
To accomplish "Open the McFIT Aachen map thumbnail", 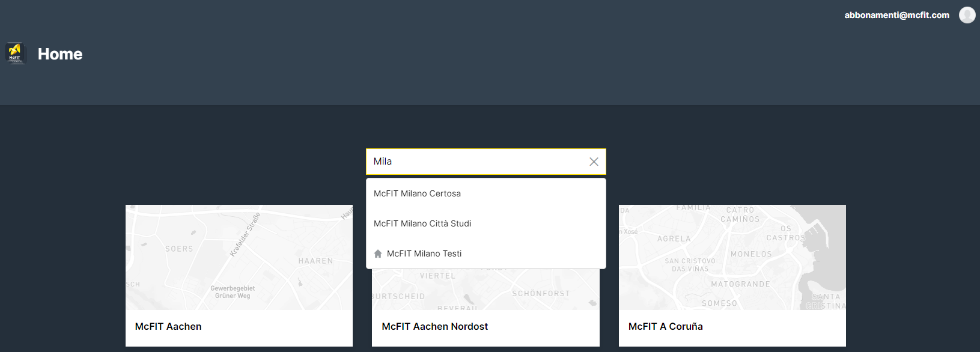I will pyautogui.click(x=239, y=257).
